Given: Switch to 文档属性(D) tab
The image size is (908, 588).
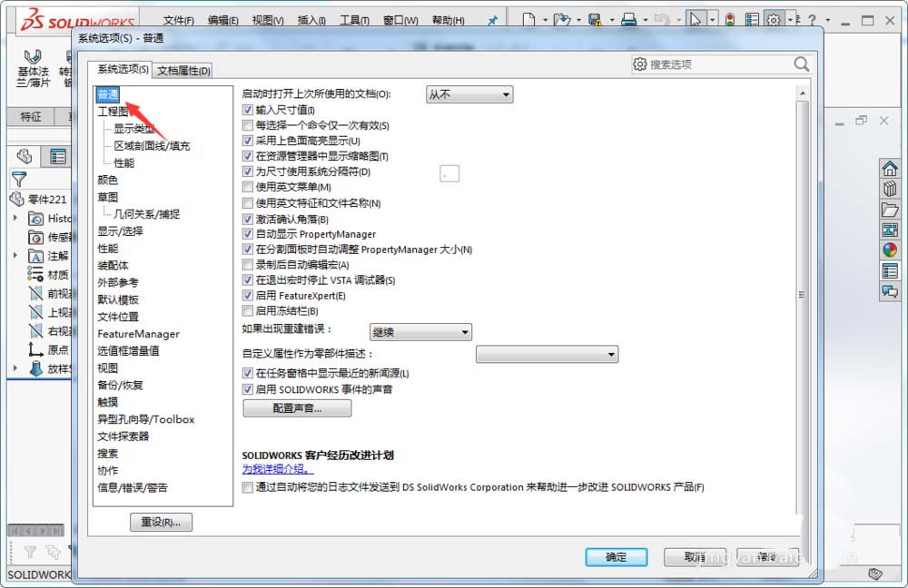Looking at the screenshot, I should tap(183, 71).
